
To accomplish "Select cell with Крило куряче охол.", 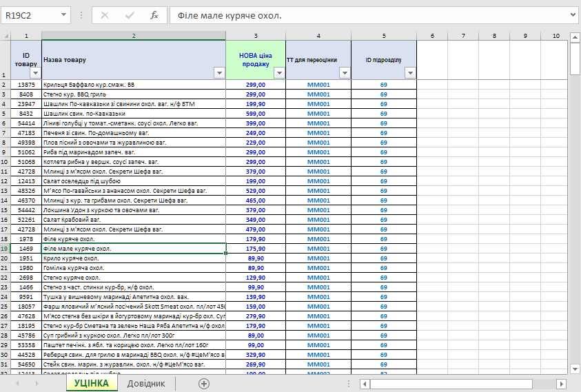I will click(x=133, y=258).
